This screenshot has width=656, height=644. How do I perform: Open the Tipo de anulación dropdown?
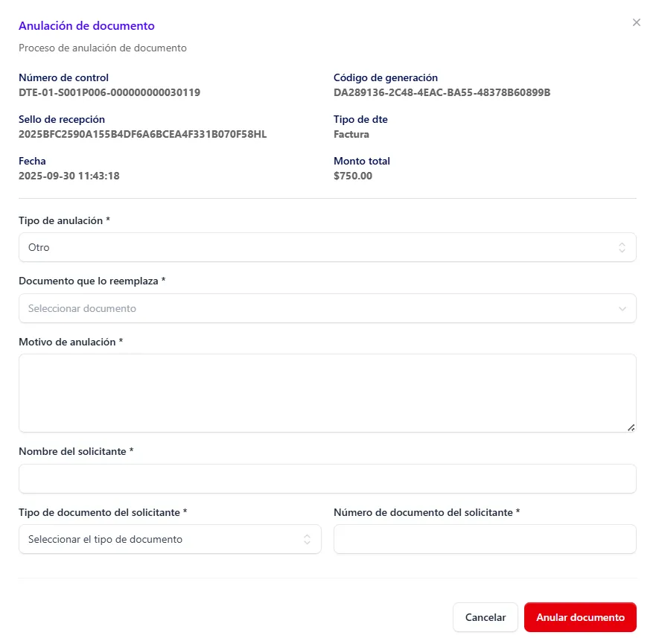pos(328,246)
